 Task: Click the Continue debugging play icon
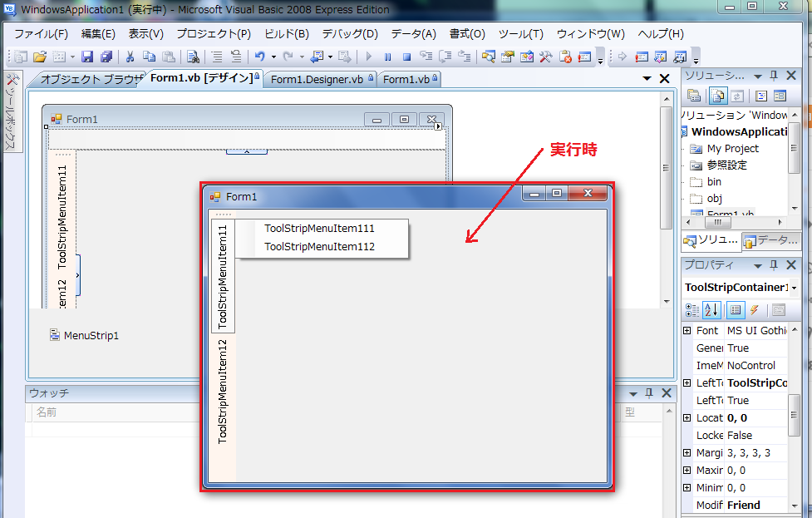pyautogui.click(x=369, y=57)
